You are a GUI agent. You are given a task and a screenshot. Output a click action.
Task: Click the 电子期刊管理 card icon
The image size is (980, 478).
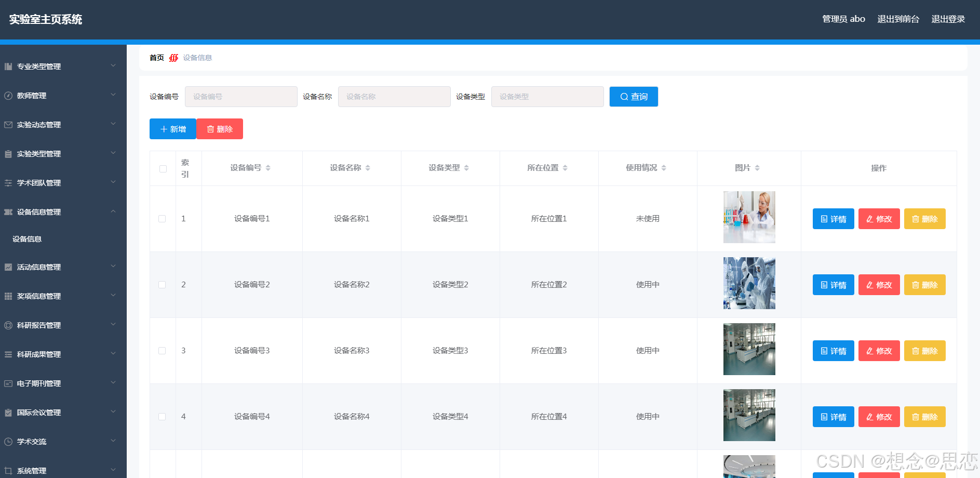(x=8, y=383)
